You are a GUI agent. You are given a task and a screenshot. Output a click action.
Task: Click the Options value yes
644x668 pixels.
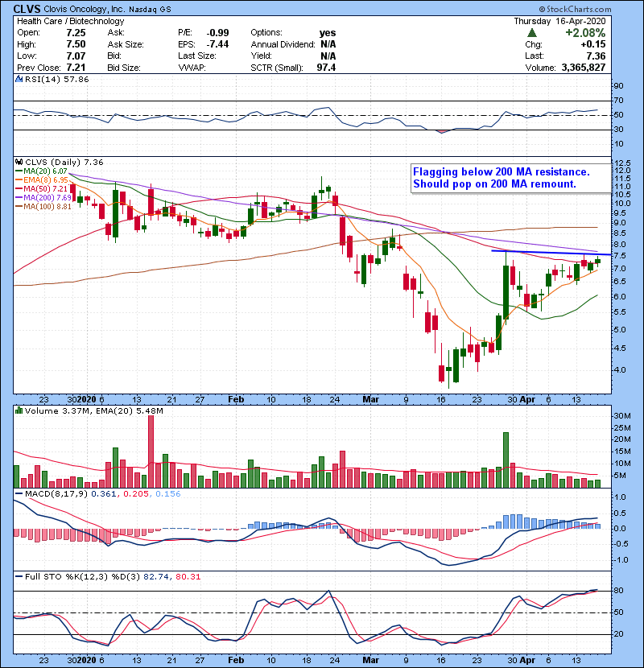328,33
